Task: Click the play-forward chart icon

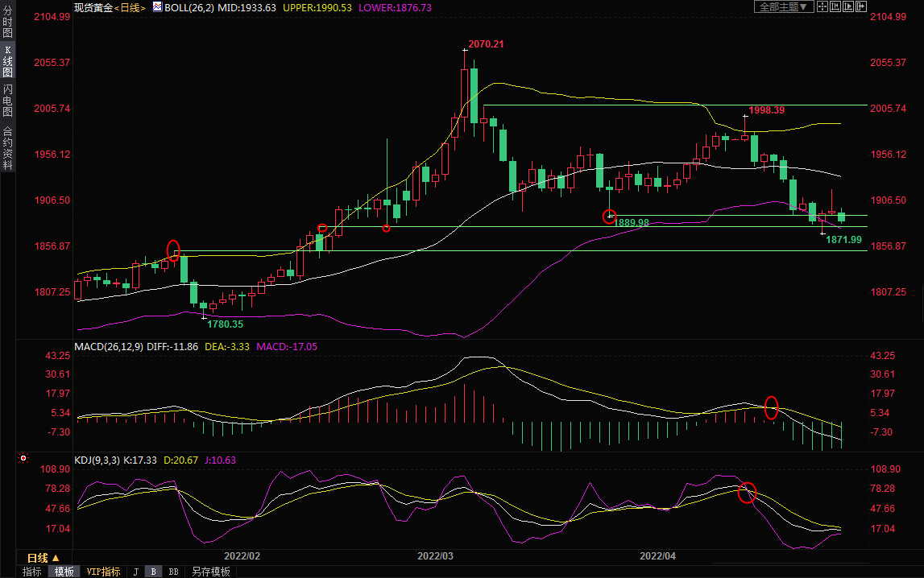Action: [847, 6]
